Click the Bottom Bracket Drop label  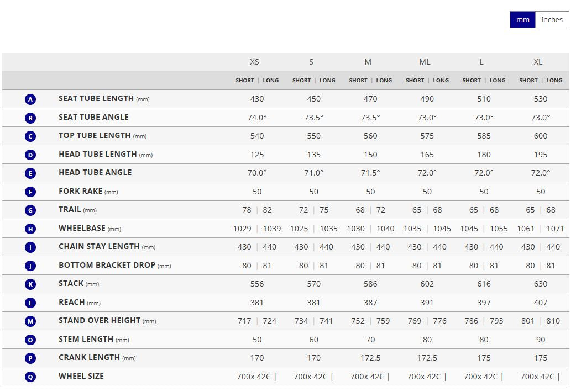click(x=107, y=265)
